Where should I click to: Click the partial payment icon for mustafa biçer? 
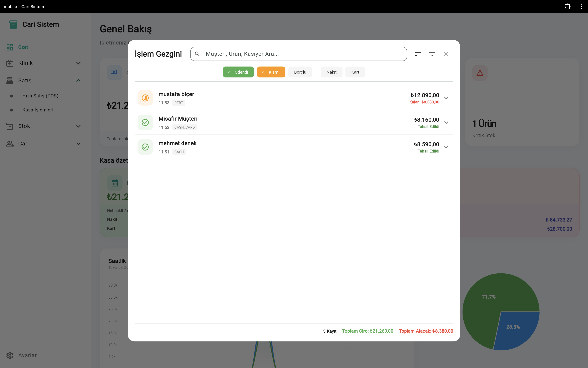pyautogui.click(x=145, y=98)
